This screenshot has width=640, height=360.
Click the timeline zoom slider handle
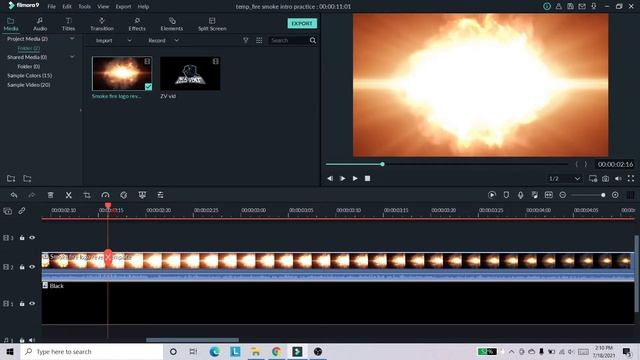coord(603,195)
